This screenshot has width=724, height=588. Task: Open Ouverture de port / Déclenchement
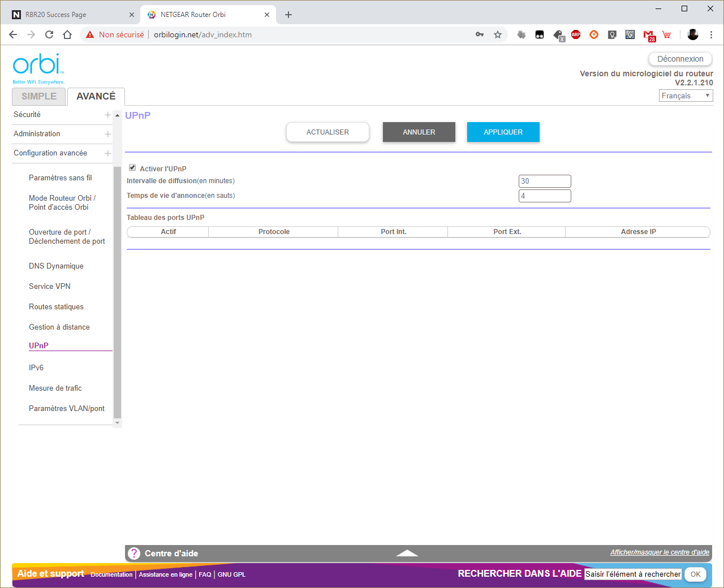[x=67, y=236]
